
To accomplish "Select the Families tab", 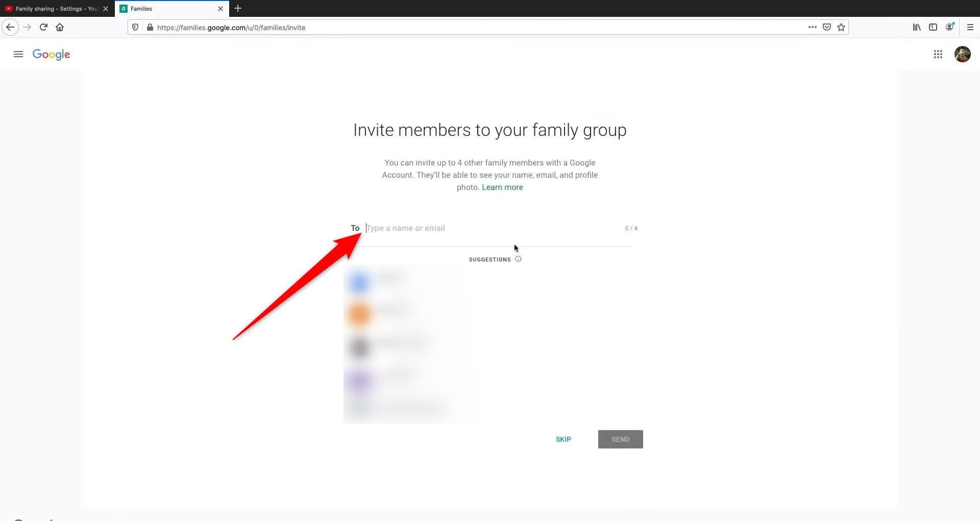I will point(153,8).
